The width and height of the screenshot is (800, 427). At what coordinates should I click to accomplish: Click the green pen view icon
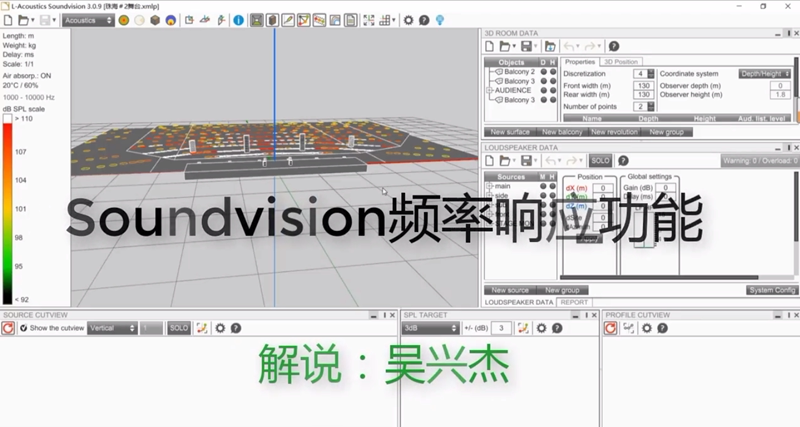coord(288,20)
